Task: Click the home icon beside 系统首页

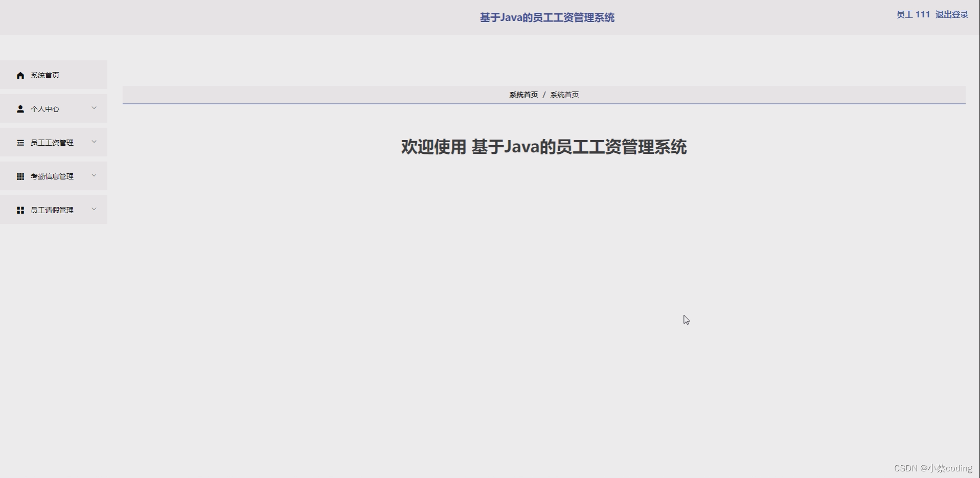Action: pyautogui.click(x=20, y=75)
